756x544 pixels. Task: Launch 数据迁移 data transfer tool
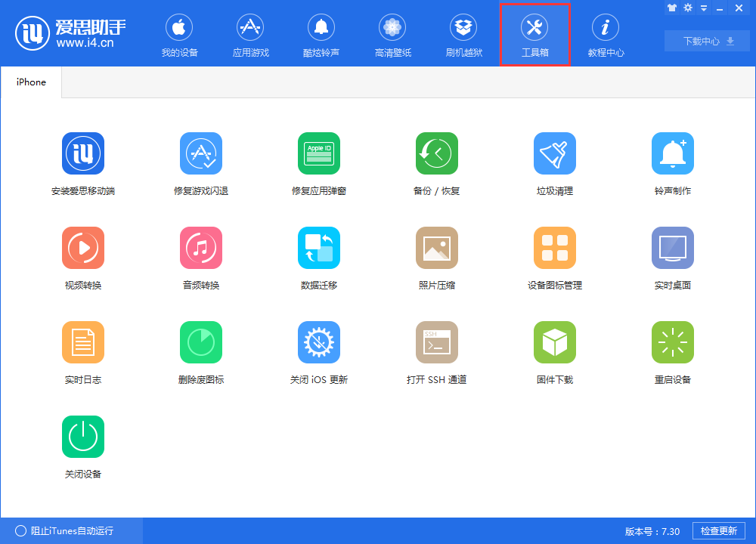coord(319,248)
